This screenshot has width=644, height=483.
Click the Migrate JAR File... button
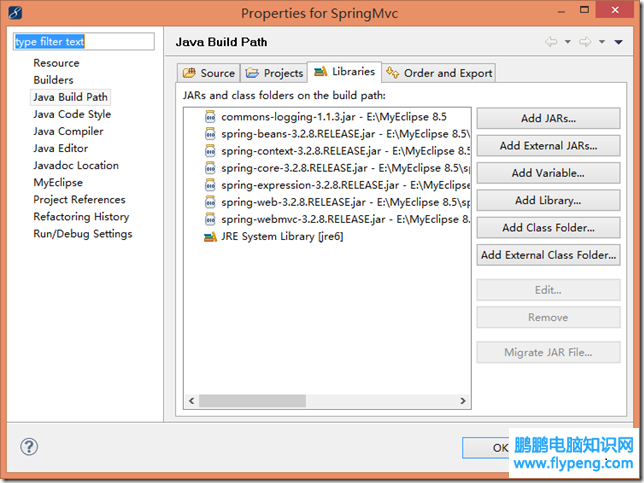click(548, 352)
